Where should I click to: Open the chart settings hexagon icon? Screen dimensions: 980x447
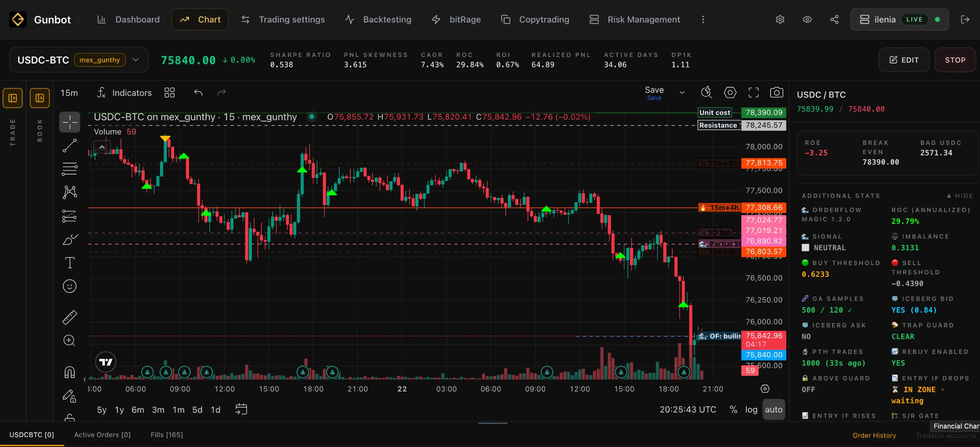click(730, 93)
